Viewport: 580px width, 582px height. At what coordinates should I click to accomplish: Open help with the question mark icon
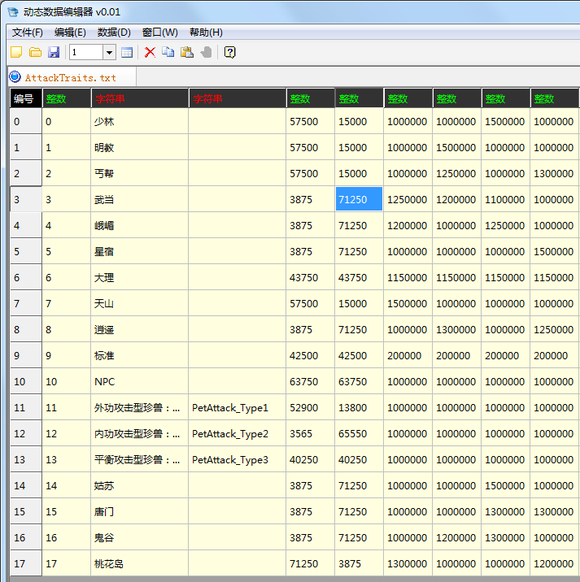(230, 52)
